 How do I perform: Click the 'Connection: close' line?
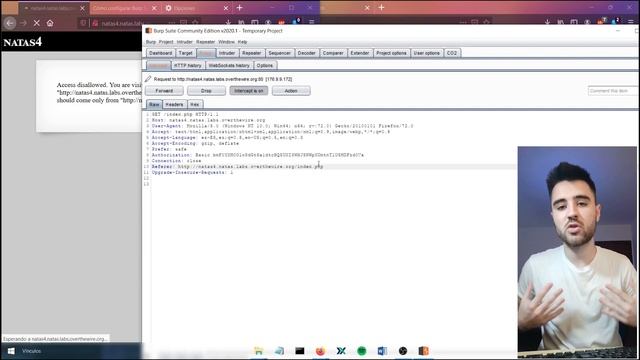point(176,161)
